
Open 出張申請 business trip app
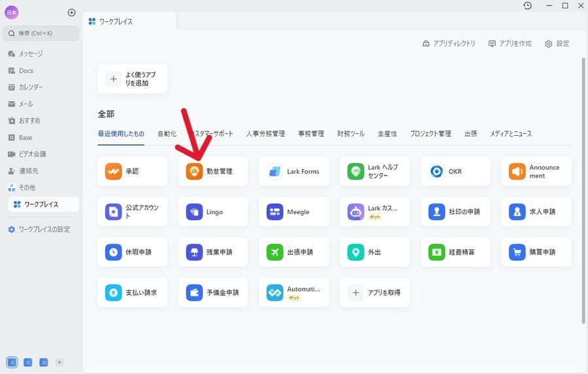point(293,252)
